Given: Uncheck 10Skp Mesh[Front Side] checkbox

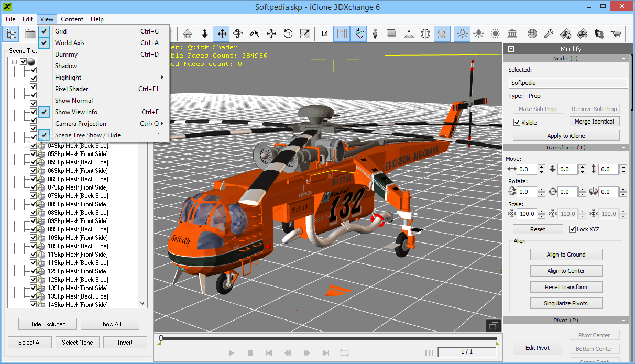Looking at the screenshot, I should [x=34, y=238].
